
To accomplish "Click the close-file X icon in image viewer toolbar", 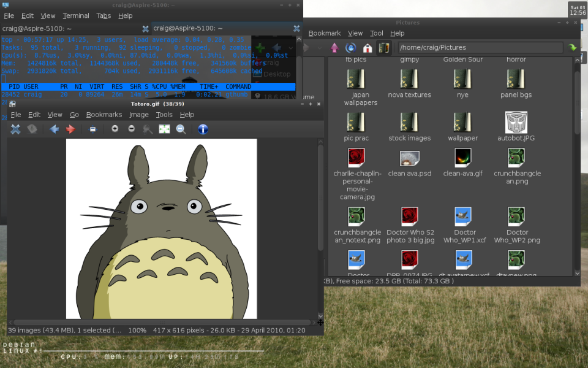I will pyautogui.click(x=15, y=129).
